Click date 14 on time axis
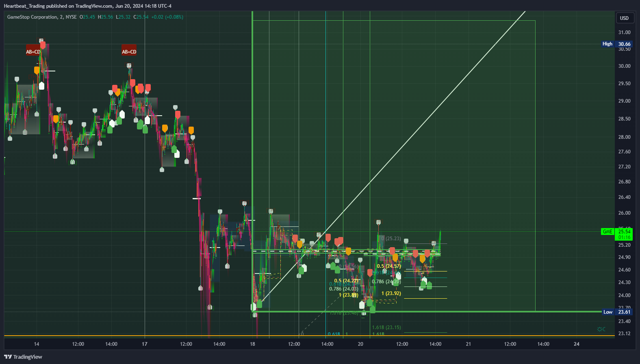The height and width of the screenshot is (364, 640). pos(37,344)
